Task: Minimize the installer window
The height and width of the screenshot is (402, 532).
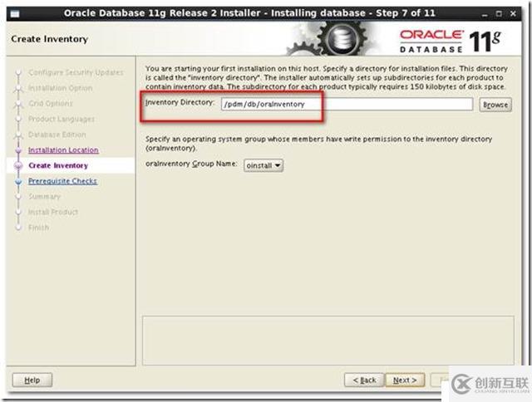Action: [x=485, y=14]
